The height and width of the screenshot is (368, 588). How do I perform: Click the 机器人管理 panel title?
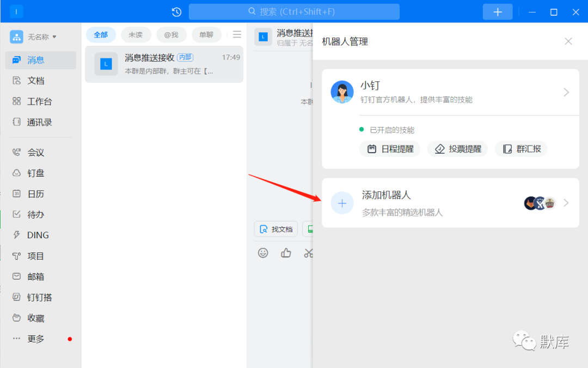point(345,41)
